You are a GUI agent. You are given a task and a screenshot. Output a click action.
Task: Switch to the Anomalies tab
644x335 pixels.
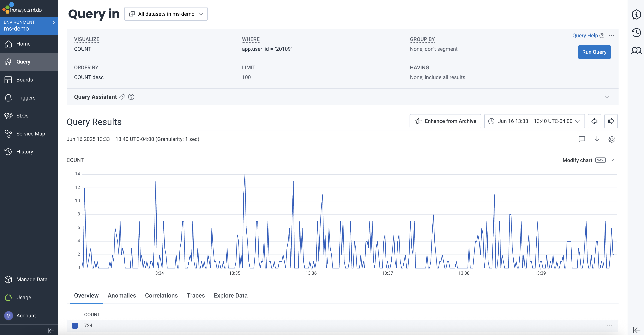coord(122,296)
